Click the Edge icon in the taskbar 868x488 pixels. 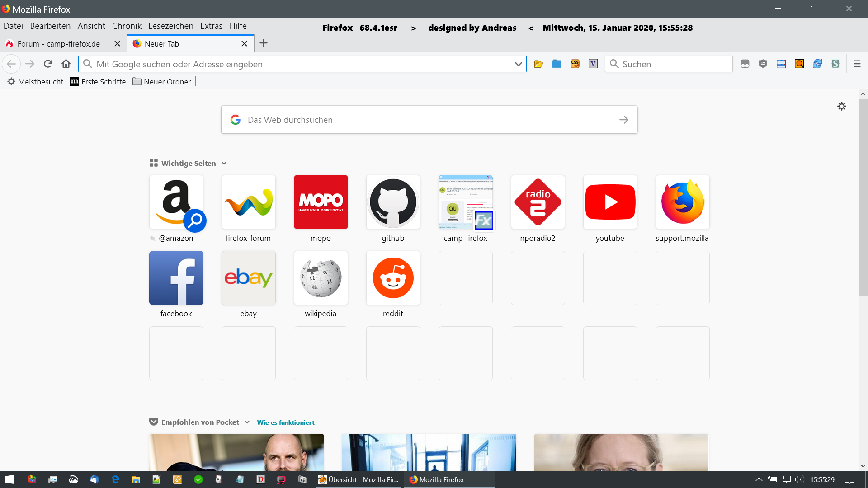click(115, 479)
